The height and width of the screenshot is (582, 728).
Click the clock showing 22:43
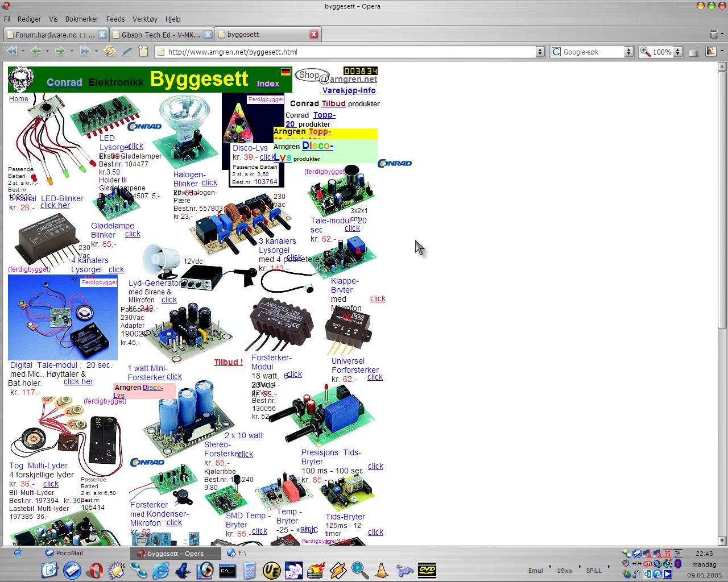704,553
